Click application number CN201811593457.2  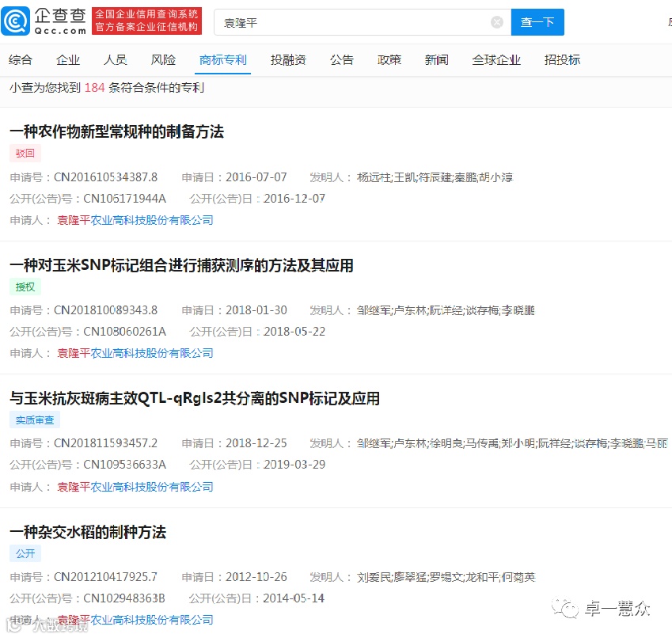[x=105, y=443]
